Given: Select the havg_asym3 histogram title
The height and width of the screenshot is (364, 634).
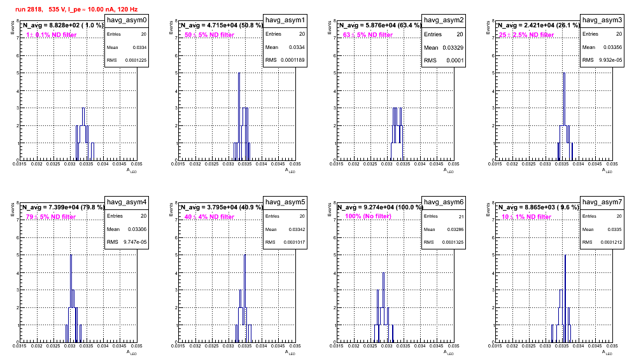Looking at the screenshot, I should [602, 20].
